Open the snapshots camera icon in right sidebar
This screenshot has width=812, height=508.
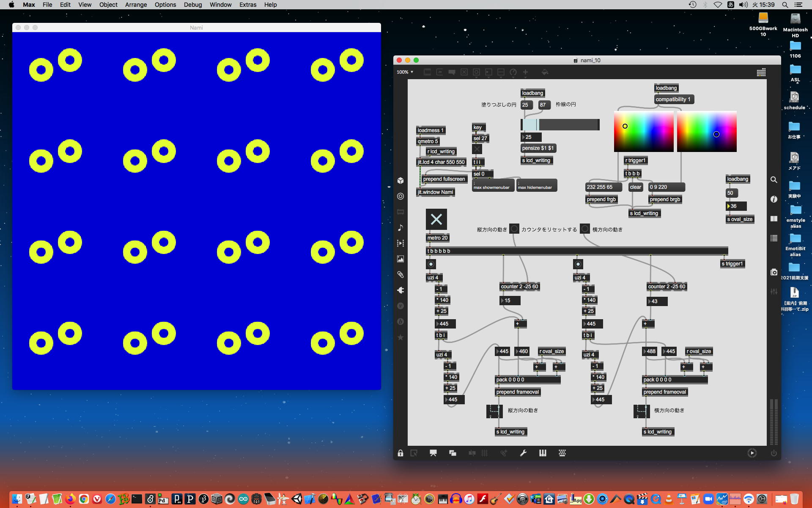click(774, 272)
